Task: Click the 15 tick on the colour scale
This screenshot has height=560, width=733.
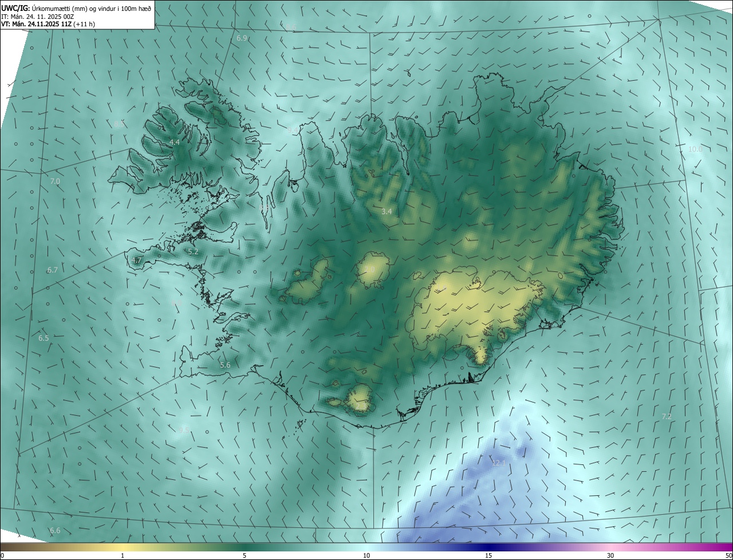Action: (x=488, y=555)
